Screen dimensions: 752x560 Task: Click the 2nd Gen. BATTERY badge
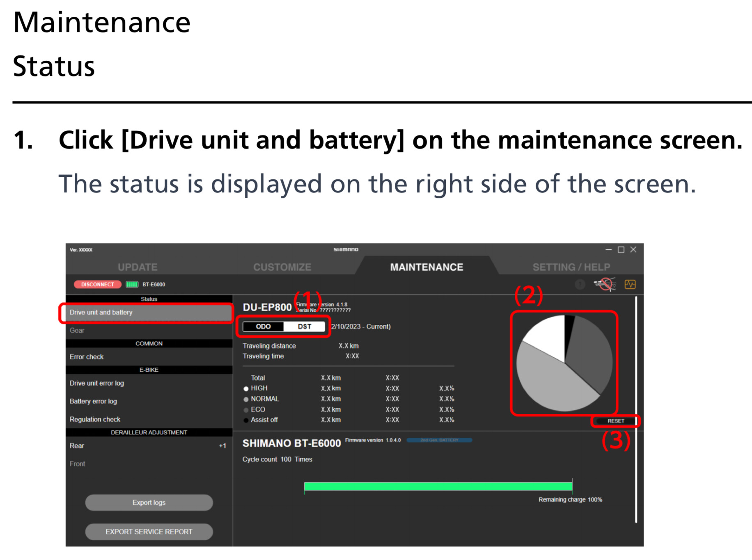(439, 440)
